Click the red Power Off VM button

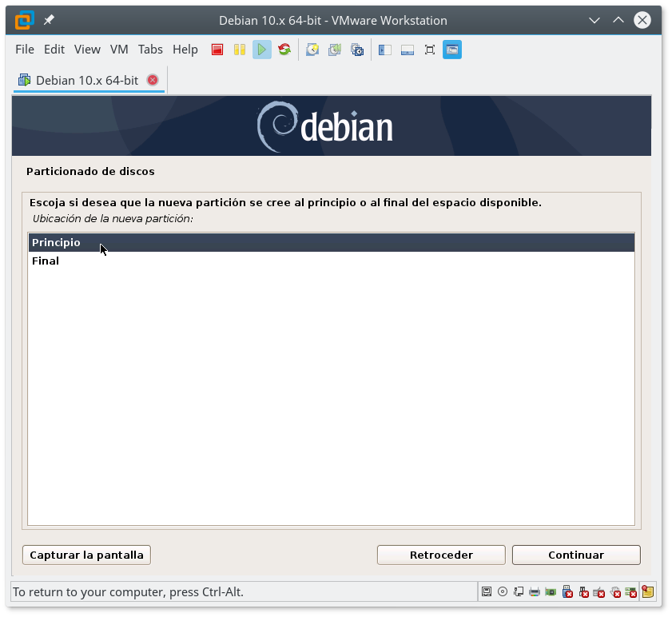tap(217, 50)
